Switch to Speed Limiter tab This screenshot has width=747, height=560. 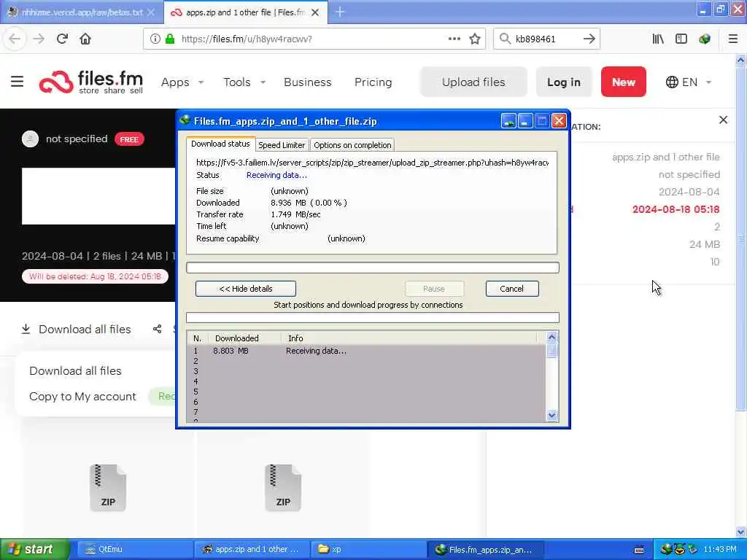282,145
